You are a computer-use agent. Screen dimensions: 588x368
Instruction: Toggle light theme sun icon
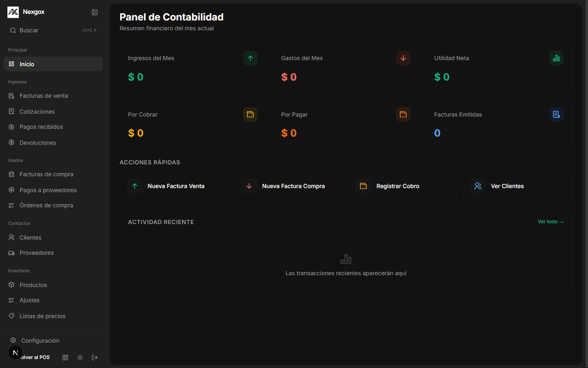click(x=80, y=357)
